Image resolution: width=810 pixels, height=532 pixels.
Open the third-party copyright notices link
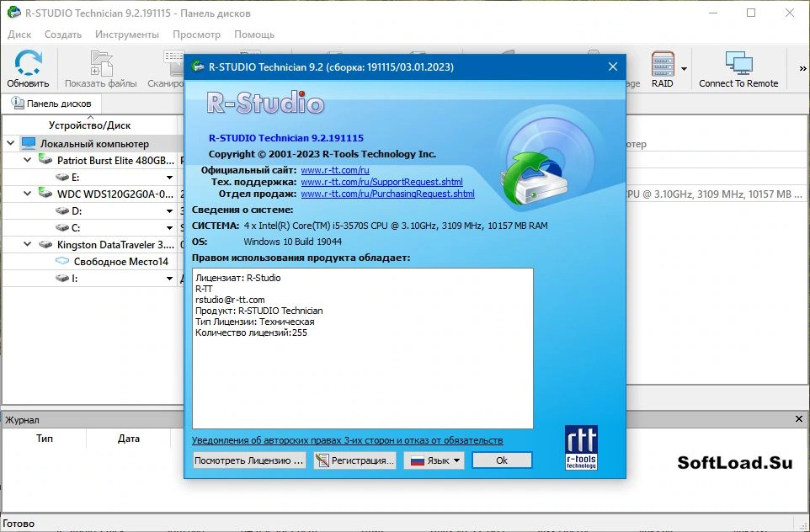pyautogui.click(x=347, y=440)
